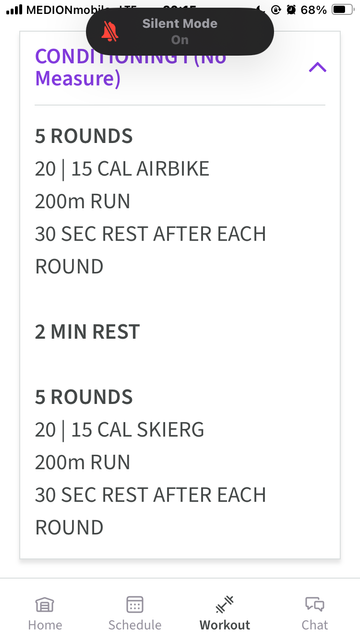The width and height of the screenshot is (360, 640).
Task: Tap the purple Conditioning (No Measure) heading
Action: (131, 67)
